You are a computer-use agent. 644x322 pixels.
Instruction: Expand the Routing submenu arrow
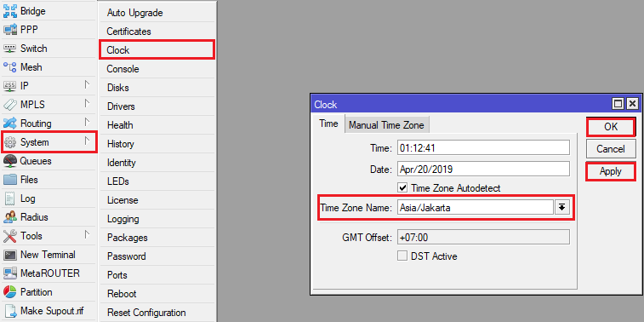tap(87, 122)
